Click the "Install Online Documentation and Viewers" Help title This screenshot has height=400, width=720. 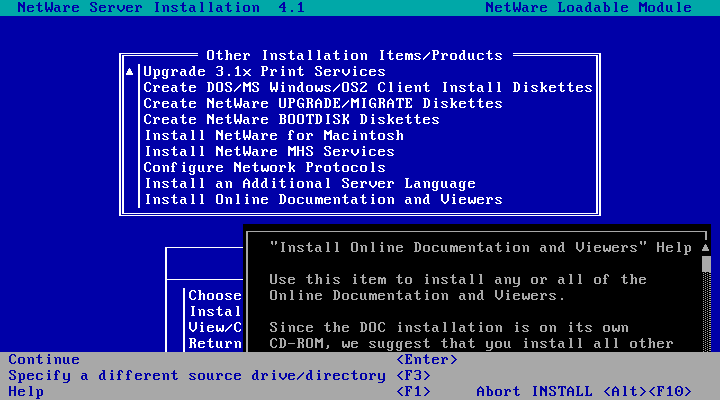click(480, 248)
